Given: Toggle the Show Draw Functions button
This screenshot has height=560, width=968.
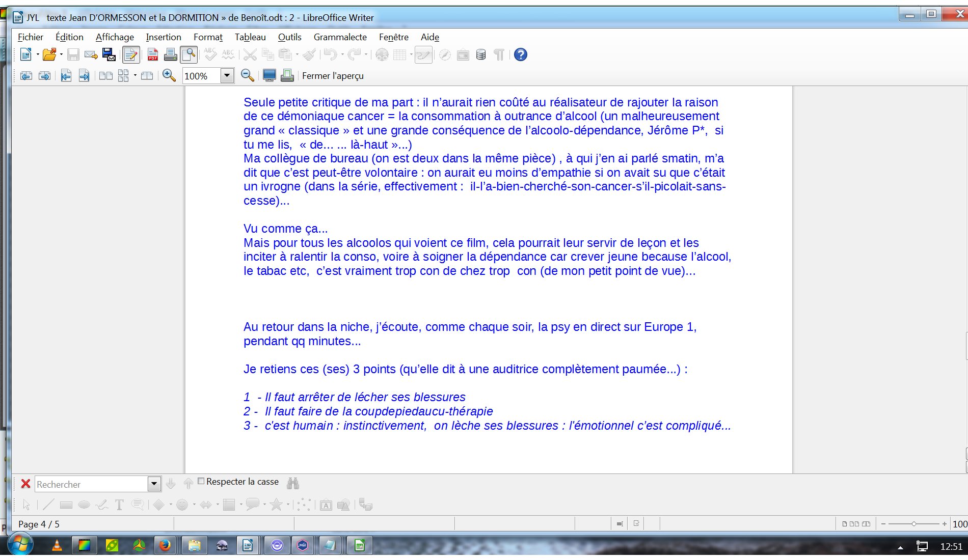Looking at the screenshot, I should [423, 54].
